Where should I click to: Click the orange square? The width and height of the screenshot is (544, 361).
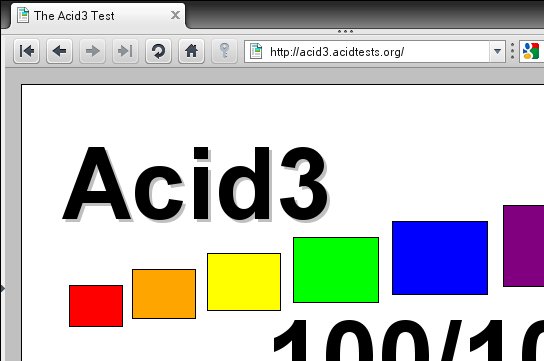click(x=164, y=294)
